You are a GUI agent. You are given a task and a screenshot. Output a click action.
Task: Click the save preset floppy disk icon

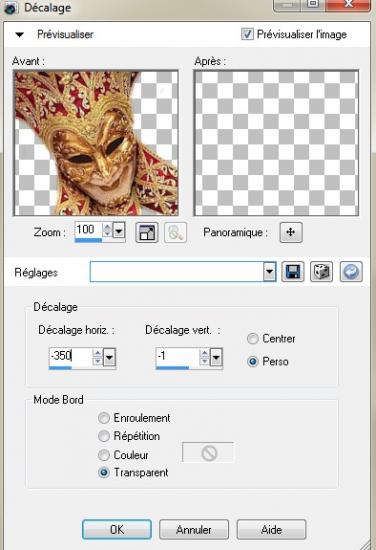coord(293,272)
